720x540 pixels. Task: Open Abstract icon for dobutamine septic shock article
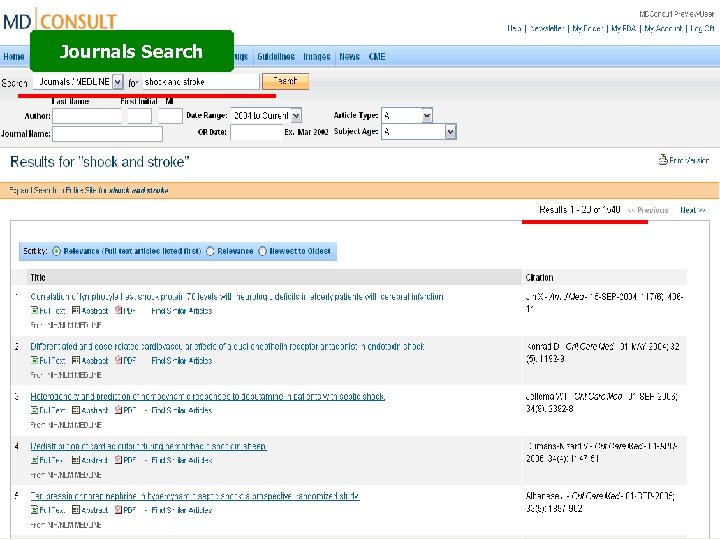coord(76,410)
